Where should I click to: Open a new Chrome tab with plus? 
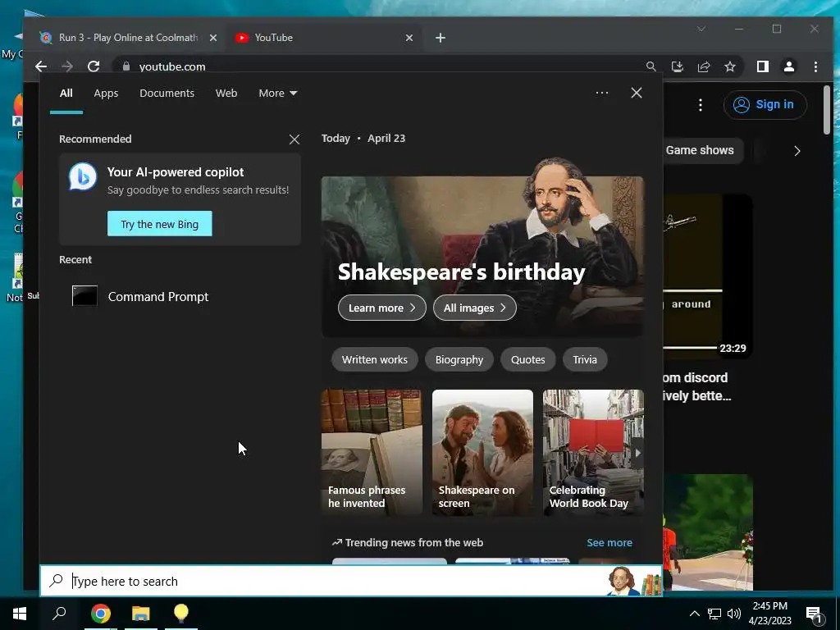(441, 38)
